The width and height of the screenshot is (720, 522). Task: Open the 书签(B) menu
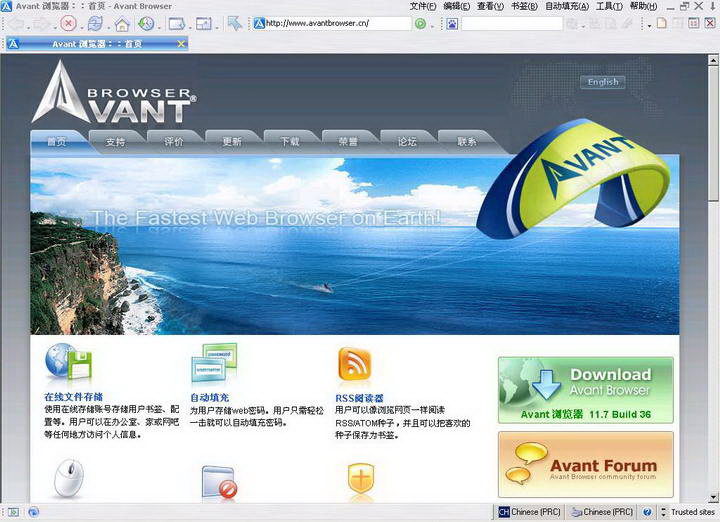(524, 6)
